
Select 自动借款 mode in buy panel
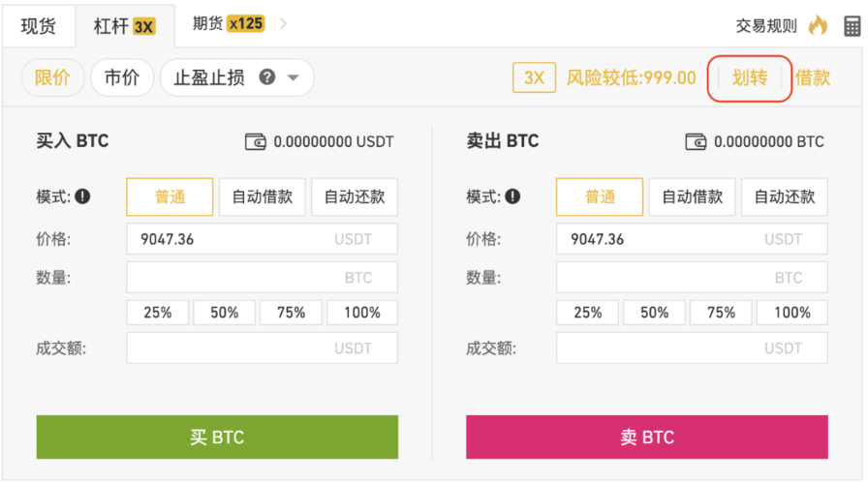point(262,197)
